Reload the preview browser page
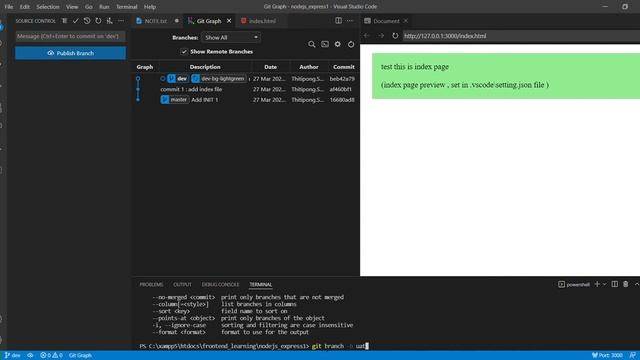The width and height of the screenshot is (640, 360). pyautogui.click(x=395, y=36)
